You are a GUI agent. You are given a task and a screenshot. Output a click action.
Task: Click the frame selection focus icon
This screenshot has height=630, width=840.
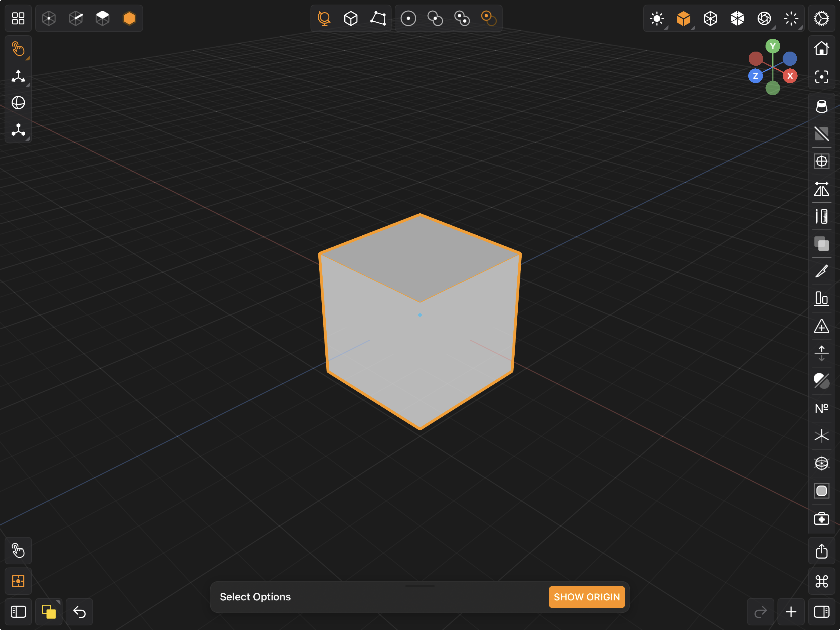tap(821, 77)
